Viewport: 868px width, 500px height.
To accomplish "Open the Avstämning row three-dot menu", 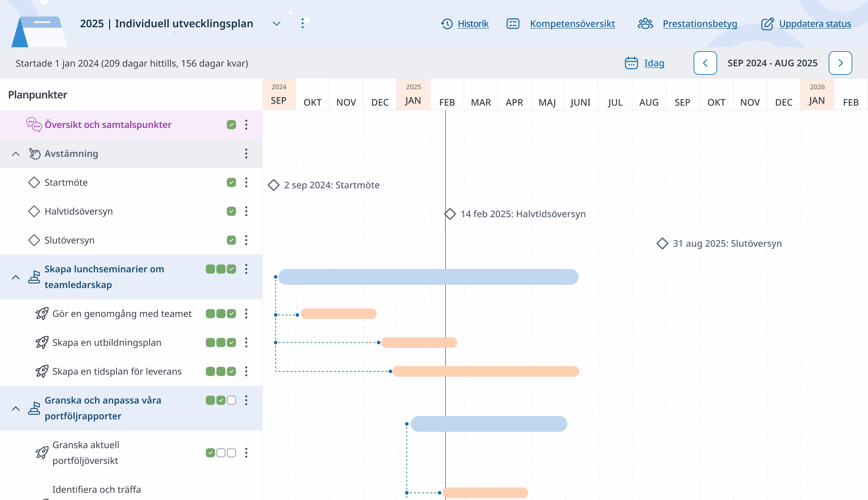I will (x=246, y=154).
